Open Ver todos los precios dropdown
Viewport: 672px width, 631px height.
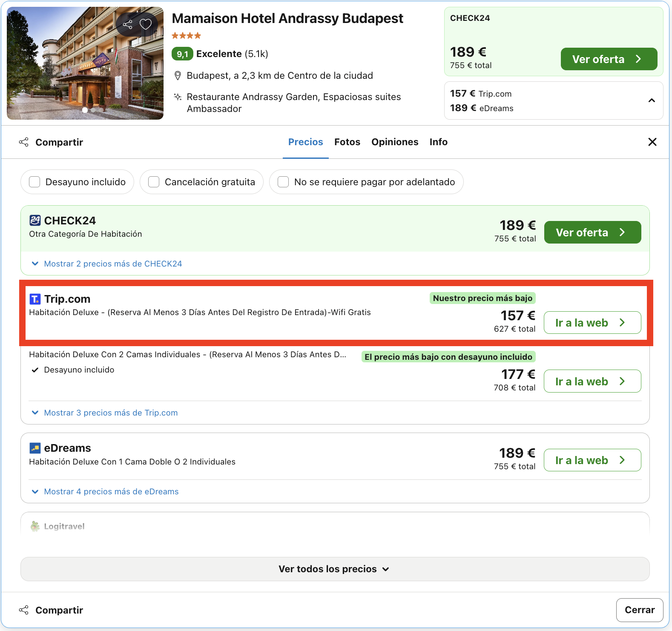335,569
